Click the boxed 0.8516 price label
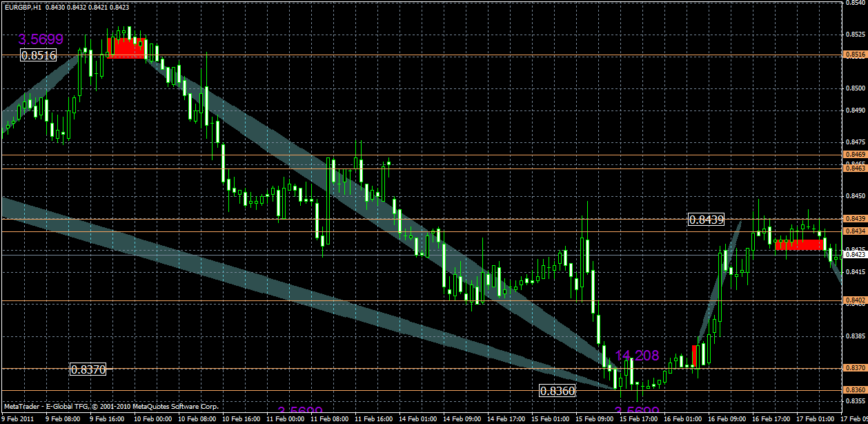The height and width of the screenshot is (424, 868). coord(40,56)
